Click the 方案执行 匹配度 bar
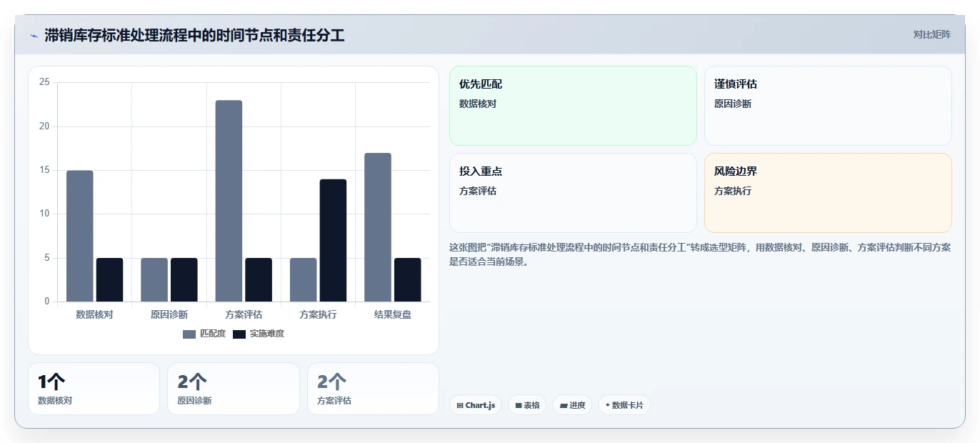Image resolution: width=980 pixels, height=443 pixels. tap(304, 279)
